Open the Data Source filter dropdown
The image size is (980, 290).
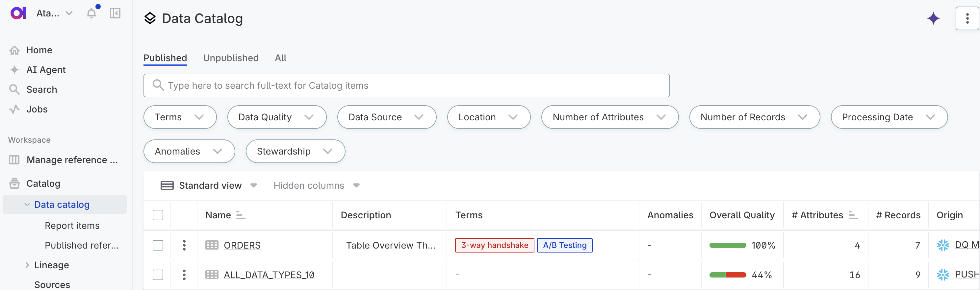pos(387,117)
